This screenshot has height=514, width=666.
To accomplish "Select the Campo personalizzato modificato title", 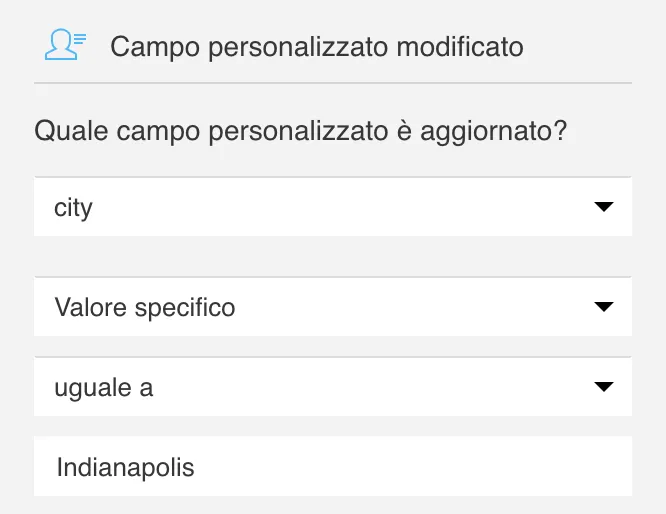I will click(317, 47).
